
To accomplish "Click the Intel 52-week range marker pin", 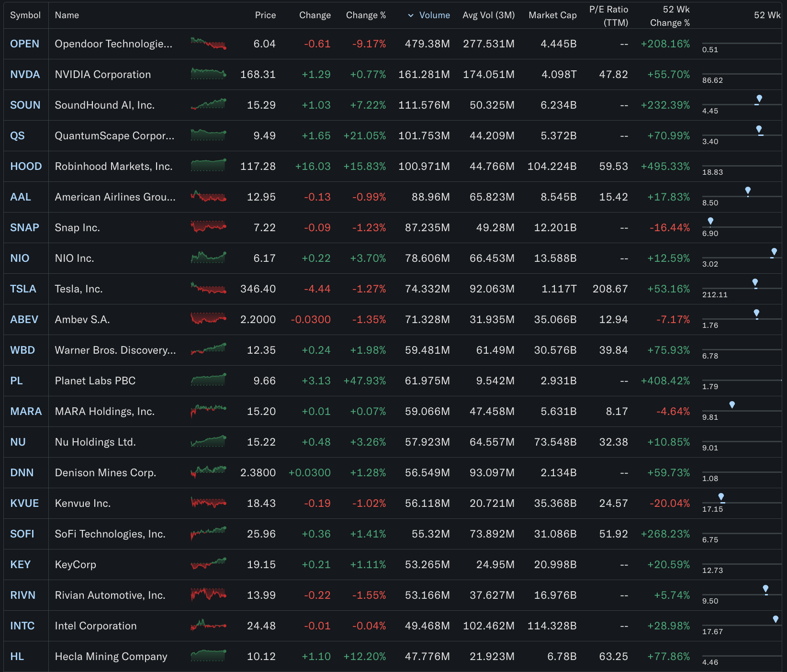I will click(776, 620).
